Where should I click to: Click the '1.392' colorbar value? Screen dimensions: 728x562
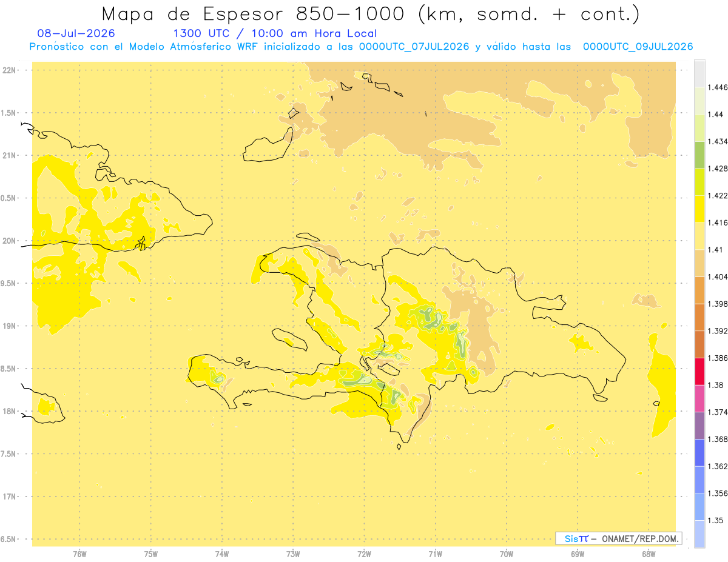click(719, 331)
